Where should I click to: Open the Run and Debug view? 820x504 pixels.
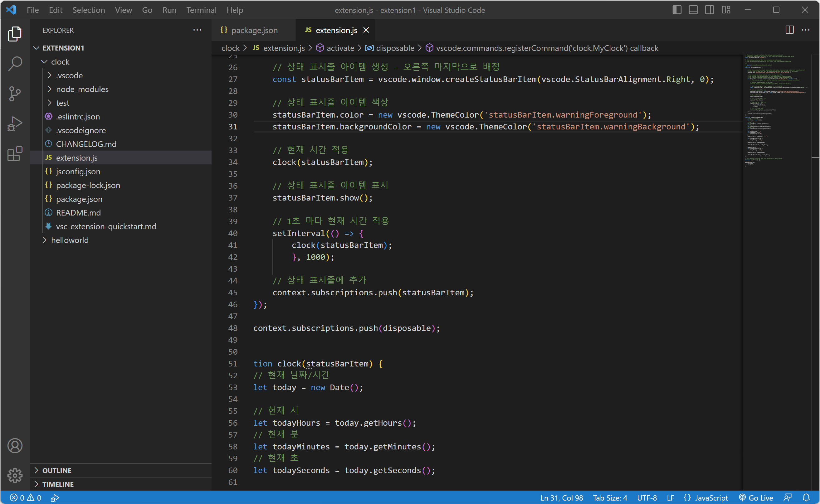pyautogui.click(x=15, y=124)
